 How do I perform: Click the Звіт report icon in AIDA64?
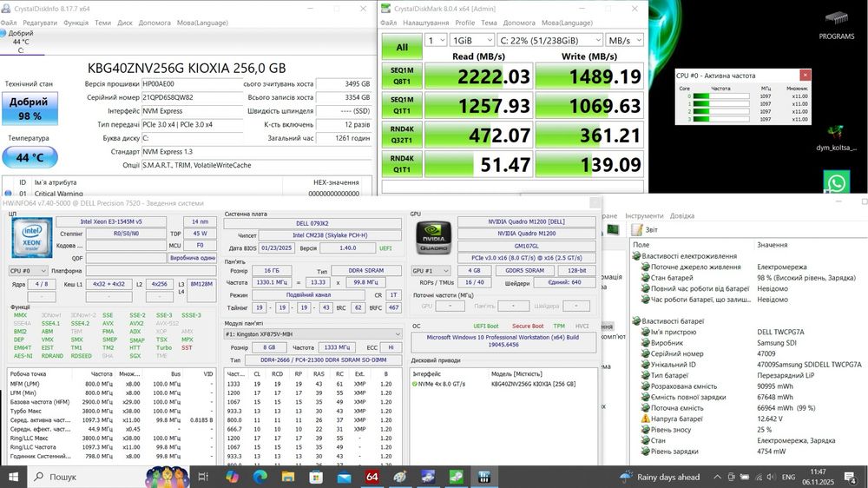pyautogui.click(x=637, y=229)
